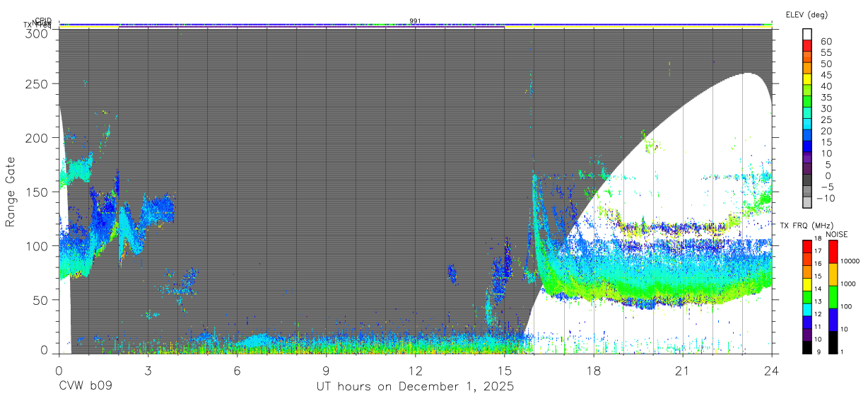
Task: Click the "250" tick label on the Range Gate axis
Action: pos(37,83)
